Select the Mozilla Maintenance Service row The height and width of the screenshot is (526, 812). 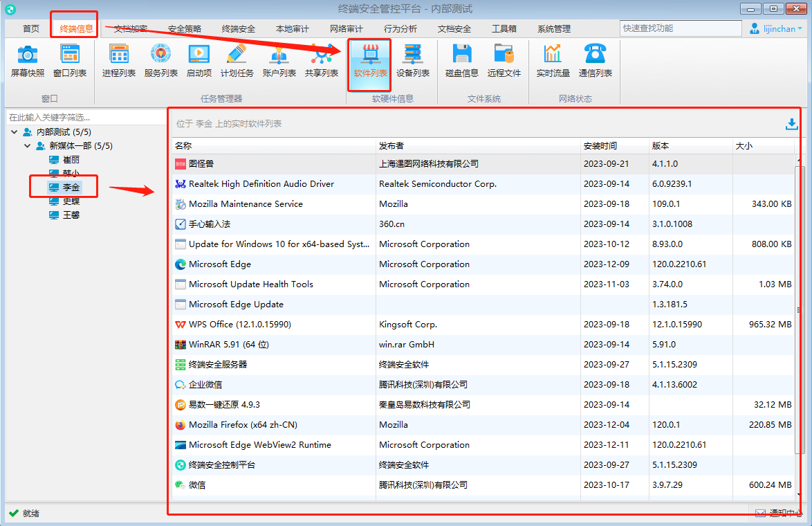click(483, 204)
